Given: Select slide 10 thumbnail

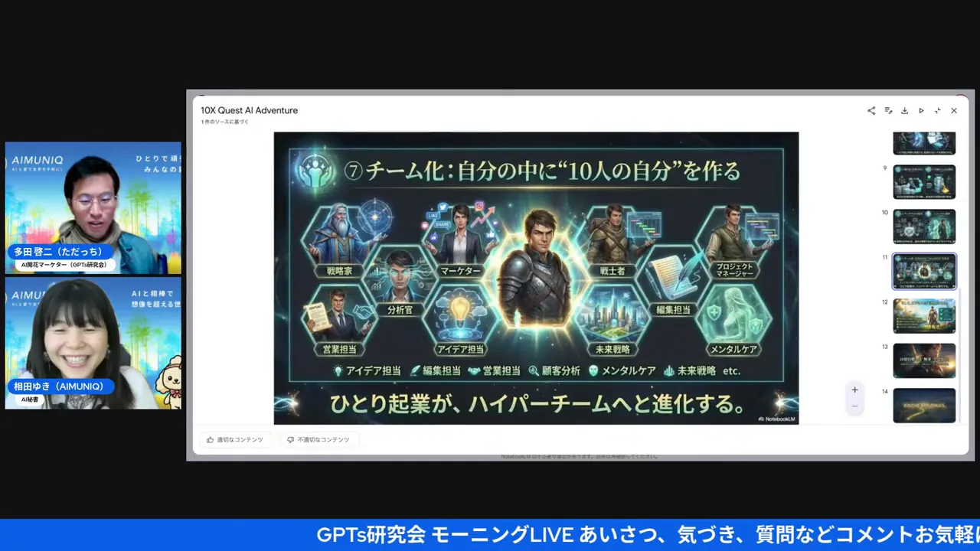Looking at the screenshot, I should [924, 227].
